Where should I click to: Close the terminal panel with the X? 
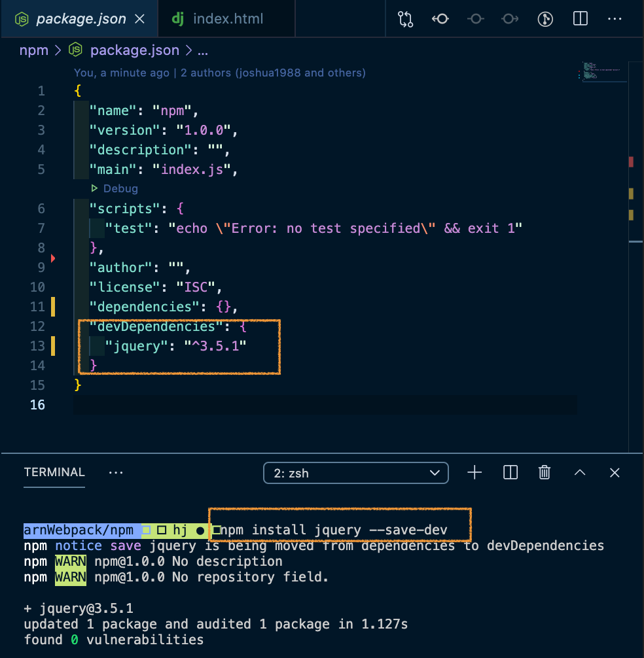pyautogui.click(x=614, y=472)
